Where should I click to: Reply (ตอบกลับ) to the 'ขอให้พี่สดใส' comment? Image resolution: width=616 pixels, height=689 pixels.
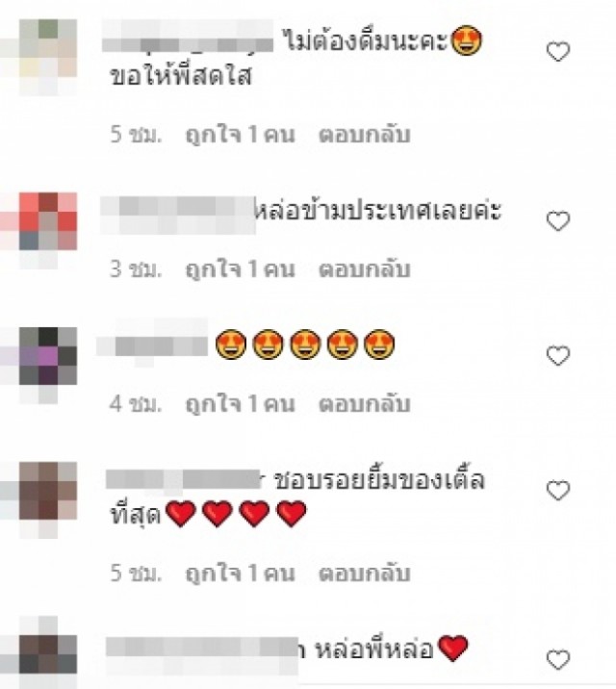point(364,135)
